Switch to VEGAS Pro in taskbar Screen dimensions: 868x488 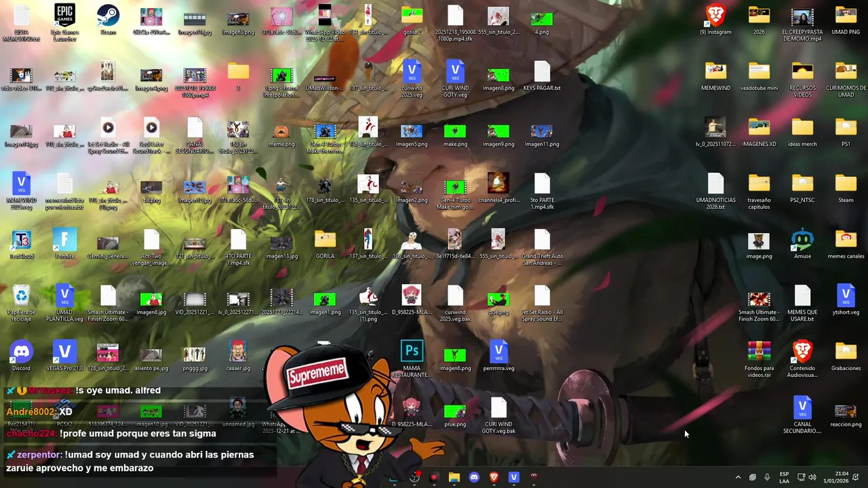(513, 477)
